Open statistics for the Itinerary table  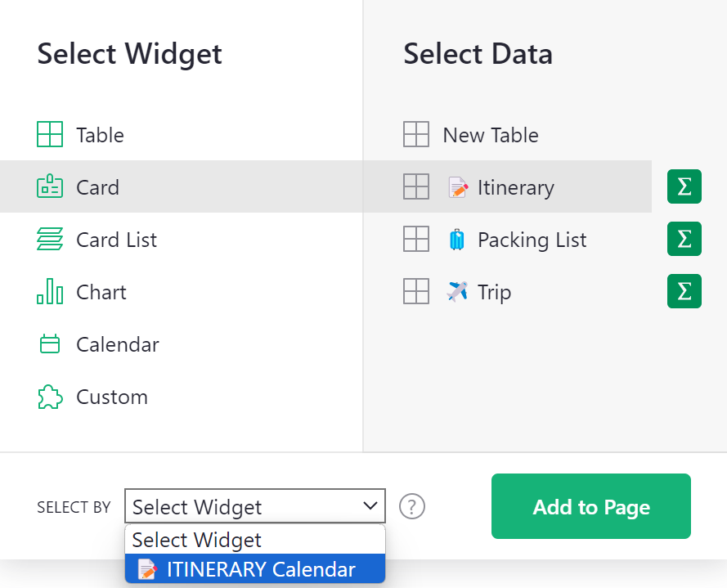point(684,186)
